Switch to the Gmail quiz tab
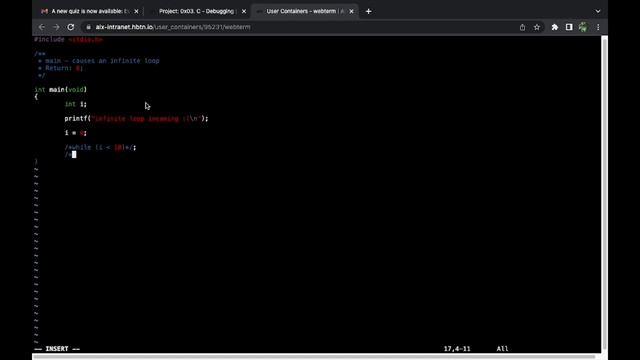The width and height of the screenshot is (640, 360). click(90, 11)
